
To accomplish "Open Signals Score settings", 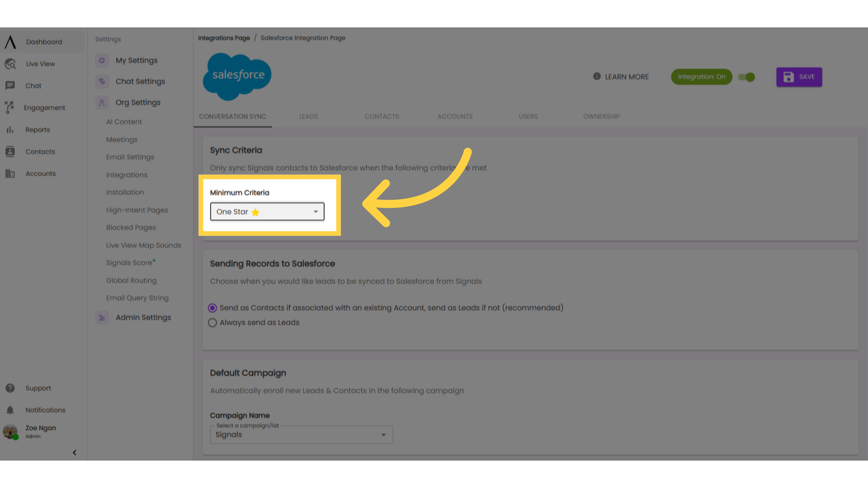I will coord(131,263).
